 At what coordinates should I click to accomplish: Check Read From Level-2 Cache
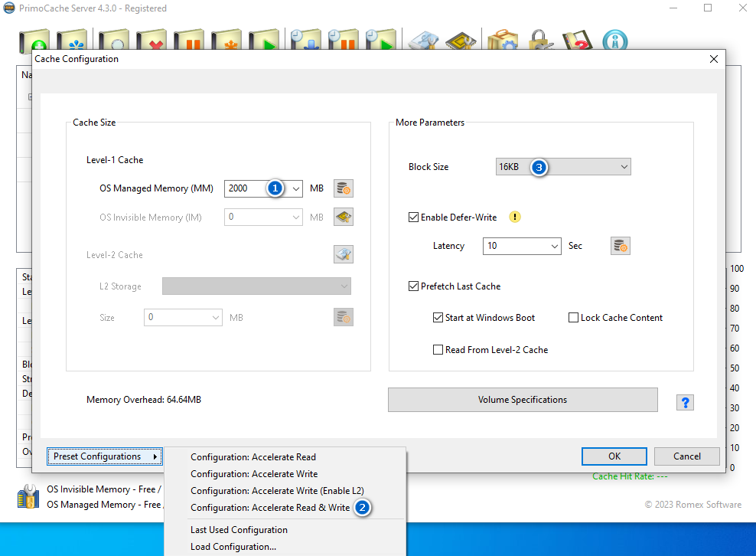(438, 350)
